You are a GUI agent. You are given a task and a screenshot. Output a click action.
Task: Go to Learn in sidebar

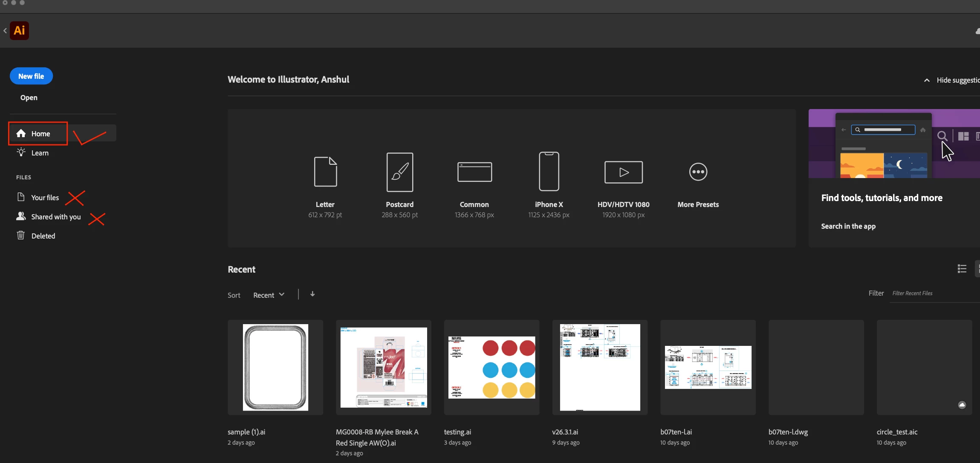(x=40, y=153)
